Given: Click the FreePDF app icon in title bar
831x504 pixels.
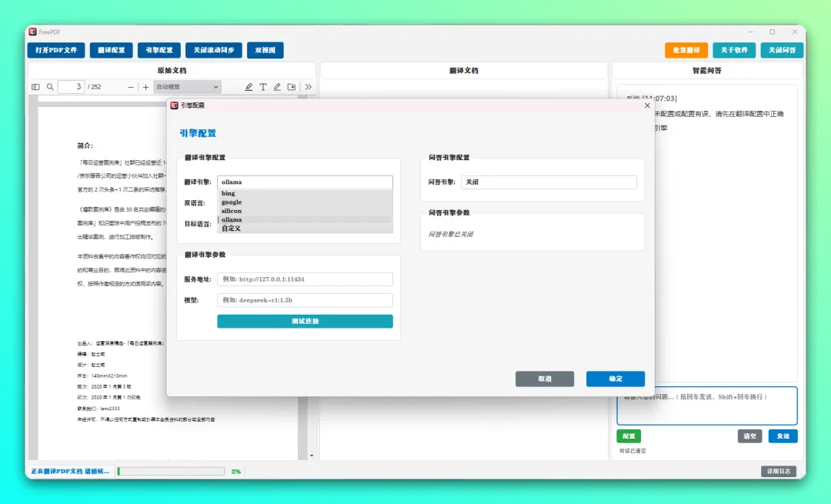Looking at the screenshot, I should (33, 32).
